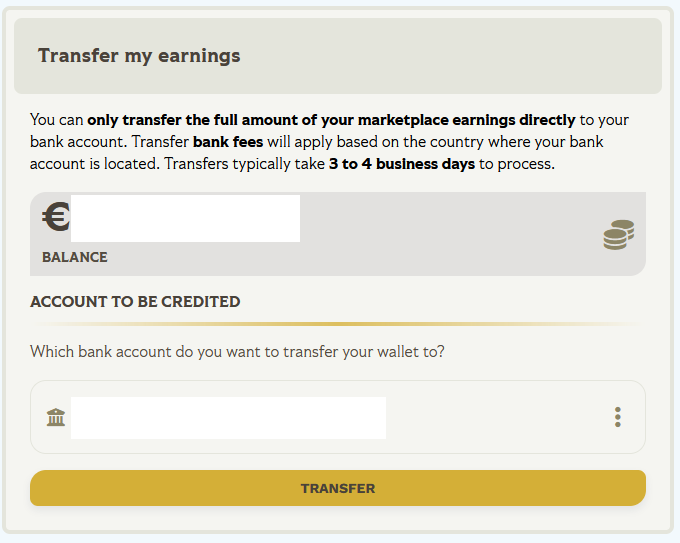Image resolution: width=680 pixels, height=543 pixels.
Task: Click the bank building icon
Action: (x=56, y=417)
